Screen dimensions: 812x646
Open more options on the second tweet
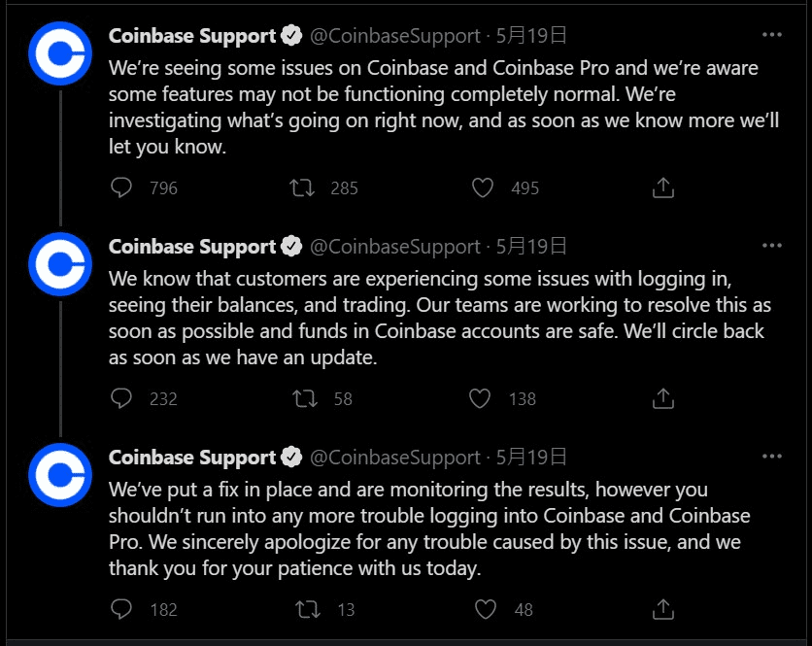(772, 247)
